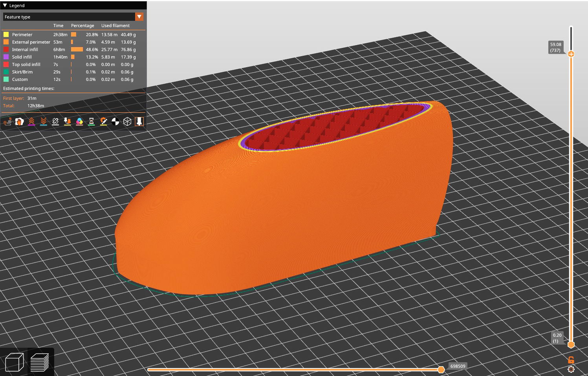Click the lower layer slider thumb
588x376 pixels.
571,345
